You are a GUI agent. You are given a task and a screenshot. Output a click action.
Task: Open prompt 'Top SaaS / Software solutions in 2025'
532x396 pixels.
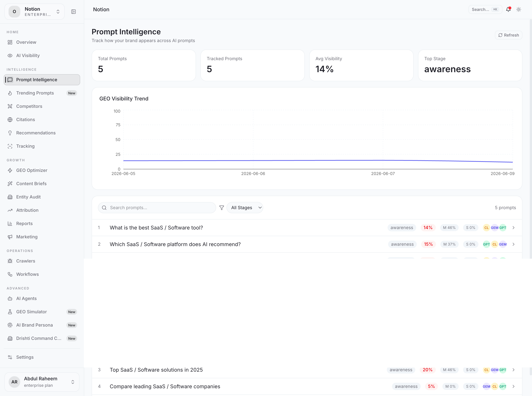tap(156, 370)
